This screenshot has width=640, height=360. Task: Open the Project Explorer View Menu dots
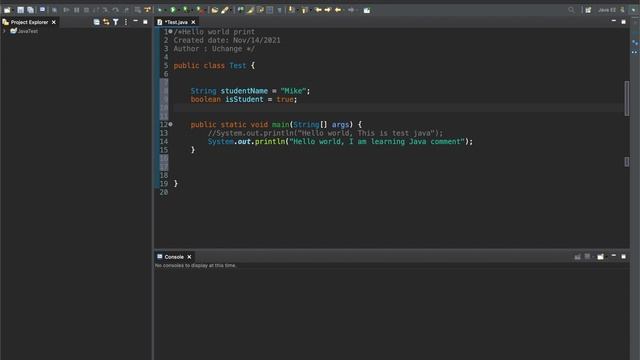(x=126, y=22)
